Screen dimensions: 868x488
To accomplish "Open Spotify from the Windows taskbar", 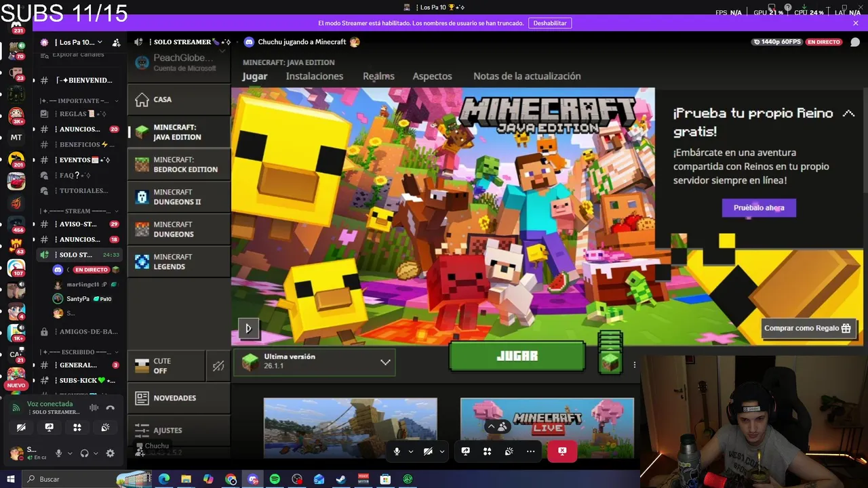I will click(x=275, y=479).
